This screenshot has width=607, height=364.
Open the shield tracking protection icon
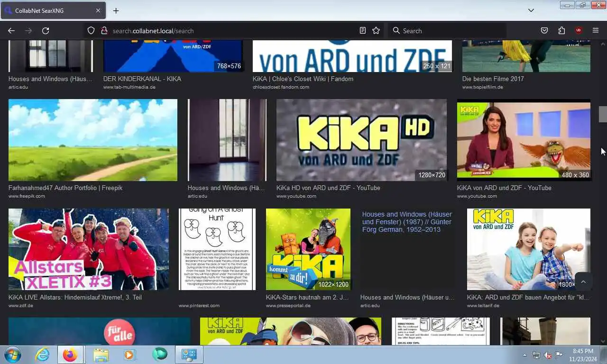click(x=91, y=31)
